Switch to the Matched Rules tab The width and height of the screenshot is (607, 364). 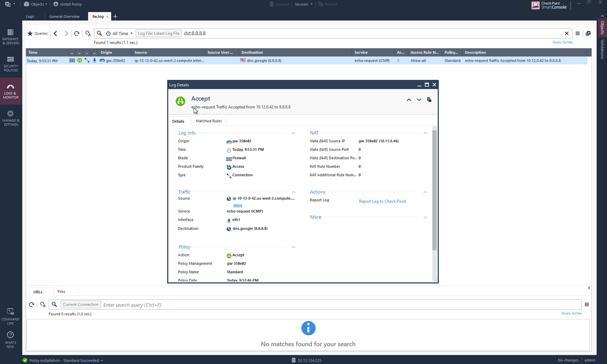[209, 121]
